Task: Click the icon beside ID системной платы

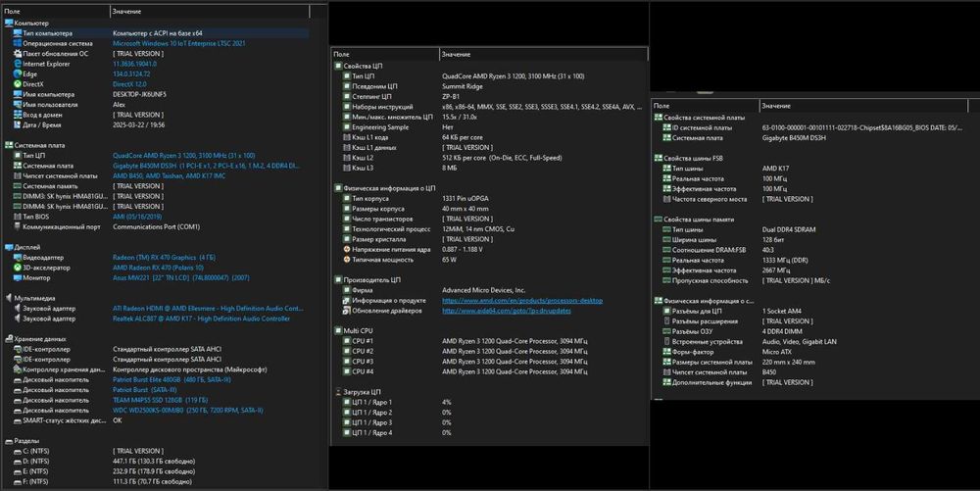Action: [666, 127]
